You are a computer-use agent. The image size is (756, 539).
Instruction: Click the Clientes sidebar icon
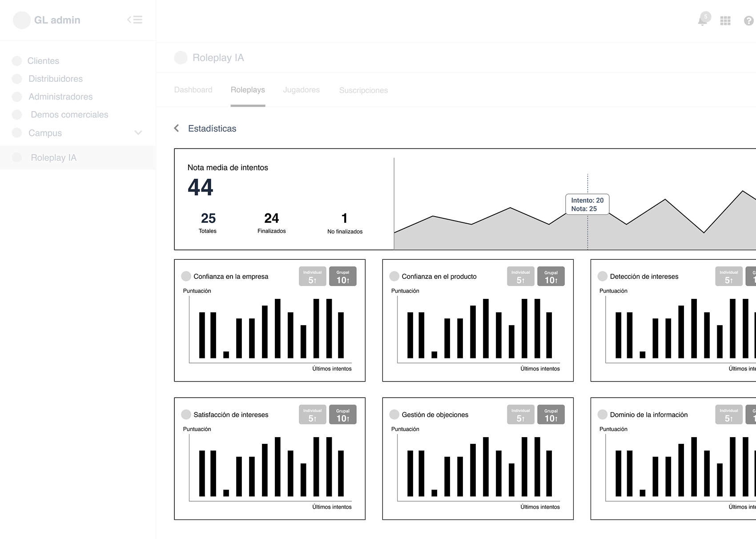pos(17,61)
